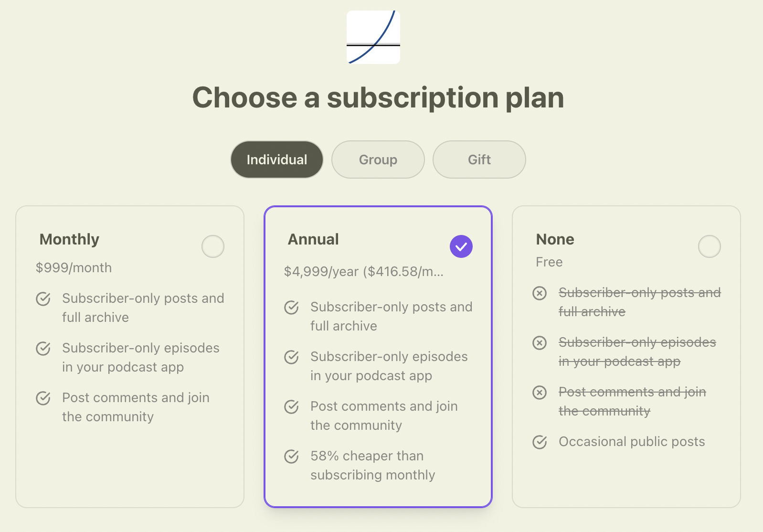Image resolution: width=763 pixels, height=532 pixels.
Task: Expand the truncated Annual price text
Action: pyautogui.click(x=364, y=272)
